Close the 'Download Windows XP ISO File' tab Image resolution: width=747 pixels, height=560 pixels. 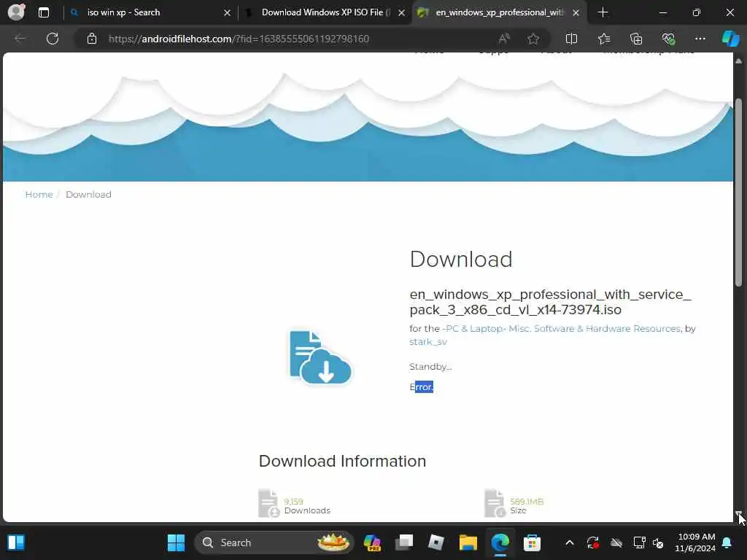pos(402,13)
